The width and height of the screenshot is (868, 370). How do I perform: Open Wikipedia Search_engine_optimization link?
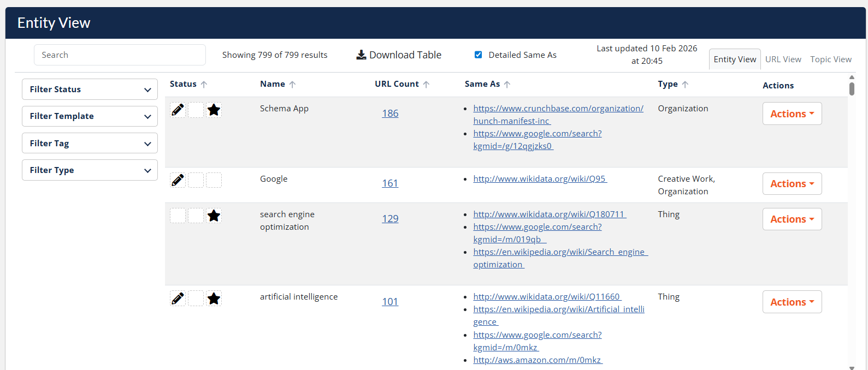coord(560,258)
